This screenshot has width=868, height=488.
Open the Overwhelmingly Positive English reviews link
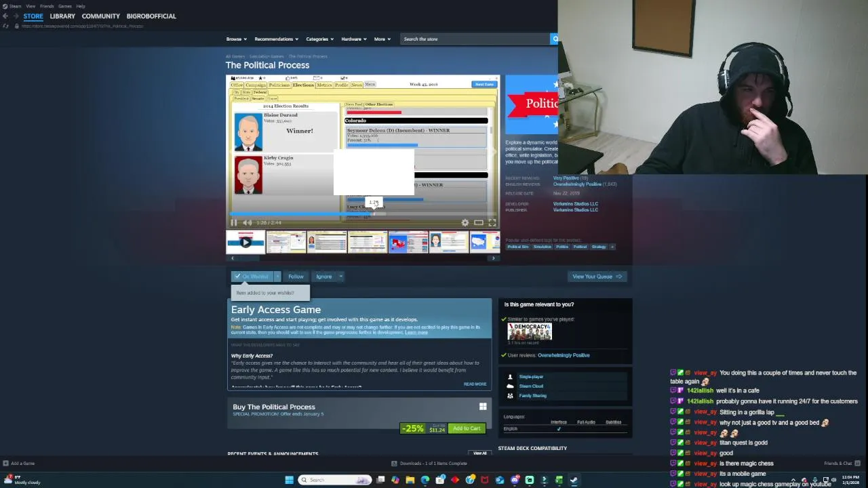tap(577, 184)
